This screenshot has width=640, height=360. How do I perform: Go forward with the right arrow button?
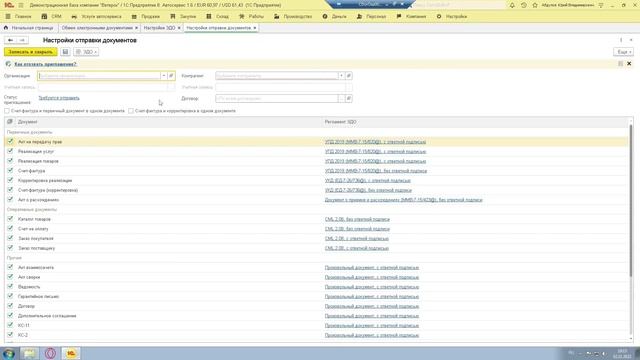tap(22, 40)
